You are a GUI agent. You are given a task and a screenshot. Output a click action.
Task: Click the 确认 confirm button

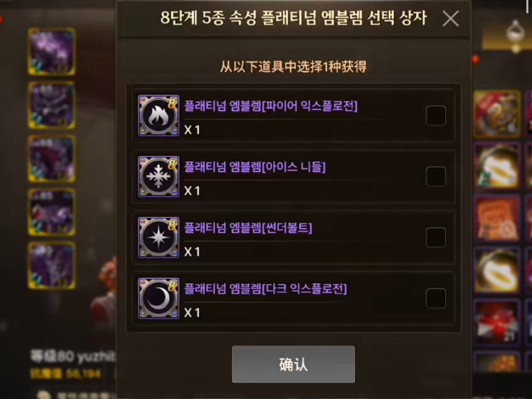[x=294, y=365]
